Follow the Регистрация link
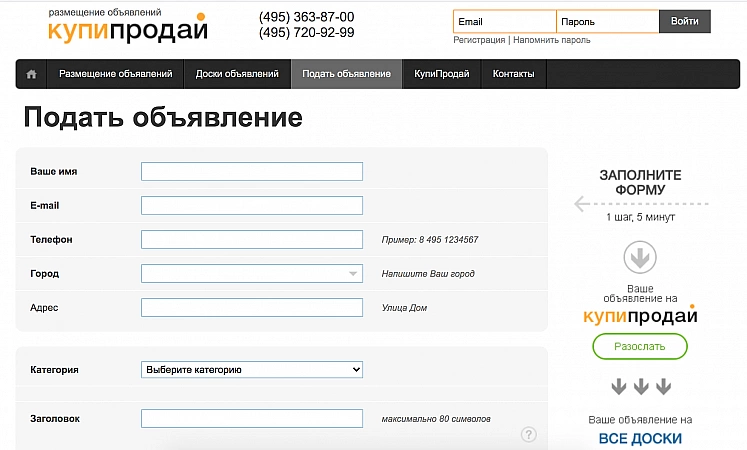This screenshot has height=450, width=747. click(x=479, y=41)
